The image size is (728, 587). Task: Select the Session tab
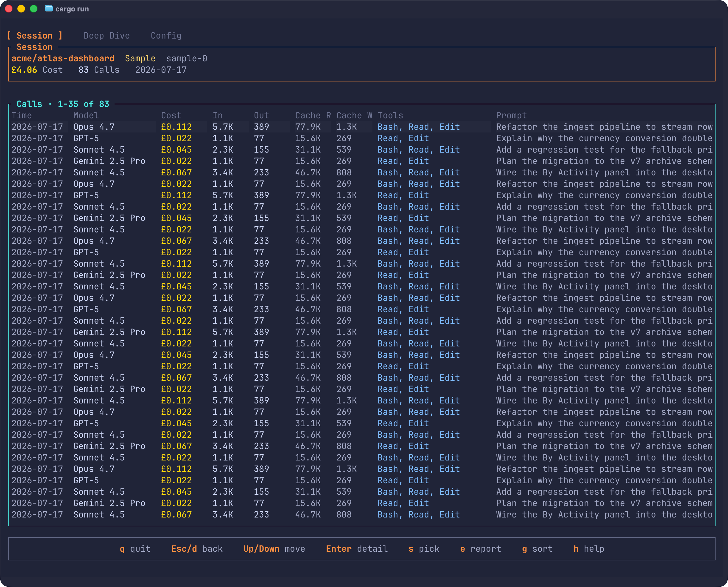34,36
